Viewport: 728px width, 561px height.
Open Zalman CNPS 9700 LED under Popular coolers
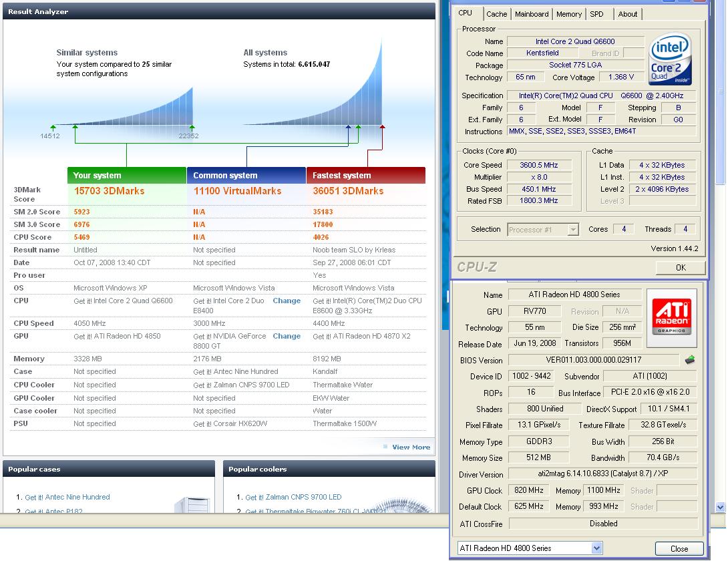point(293,497)
